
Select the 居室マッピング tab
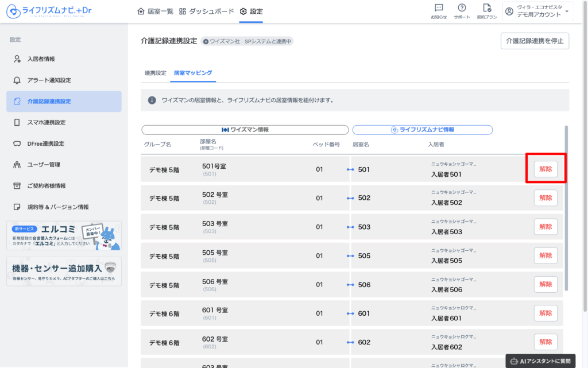click(x=193, y=73)
